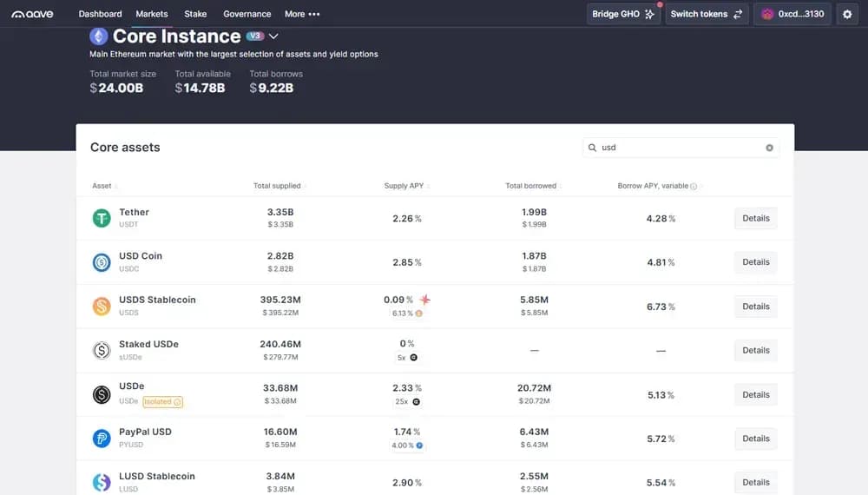Click the Total borrows $9.22B value
Screen dimensions: 868x495
click(271, 88)
